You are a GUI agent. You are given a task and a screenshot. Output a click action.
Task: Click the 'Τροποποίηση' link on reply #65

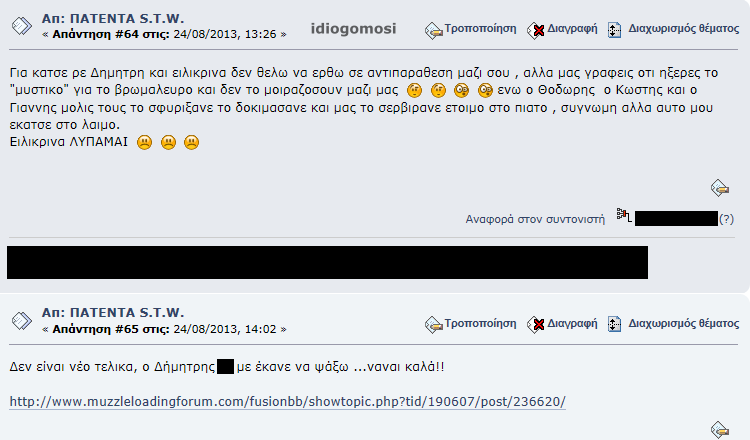480,323
